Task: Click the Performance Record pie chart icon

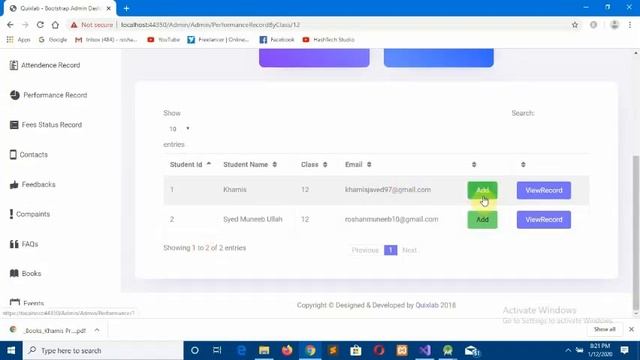Action: (x=15, y=95)
